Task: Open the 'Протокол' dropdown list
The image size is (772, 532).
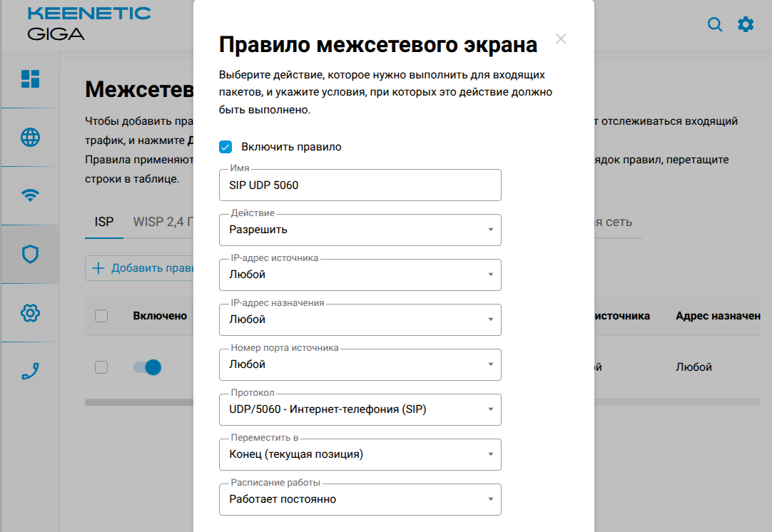Action: pyautogui.click(x=360, y=409)
